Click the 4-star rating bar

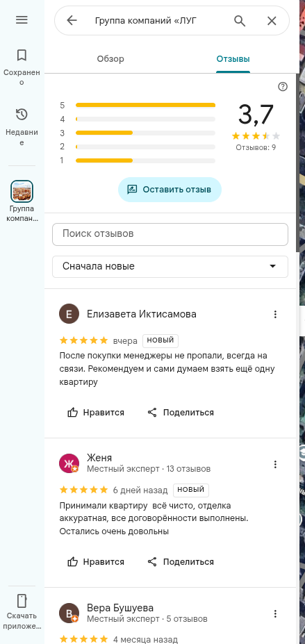(145, 119)
